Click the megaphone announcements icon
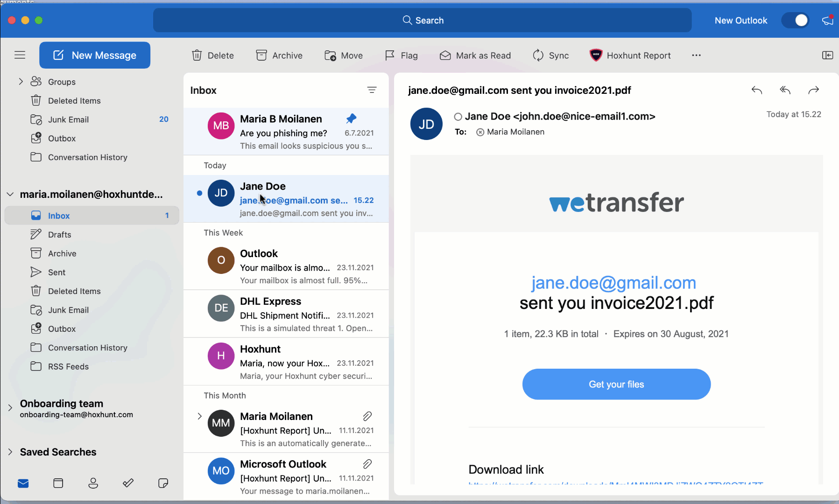 [828, 21]
